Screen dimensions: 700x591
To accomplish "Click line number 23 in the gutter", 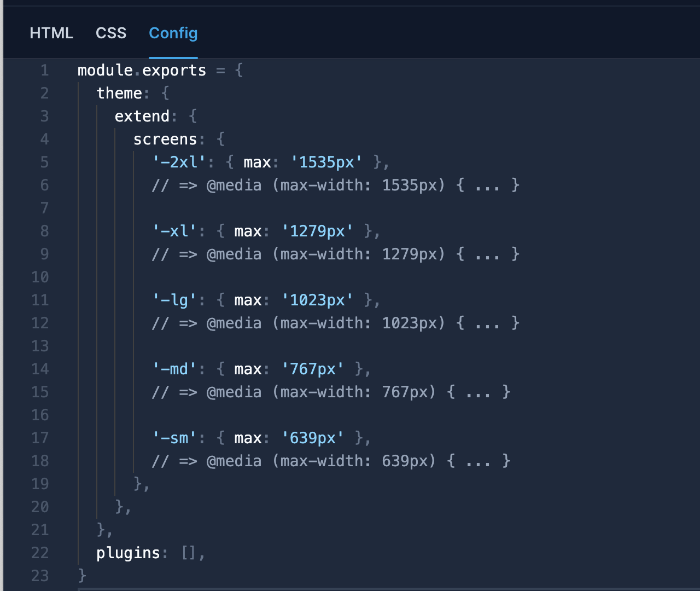I will tap(40, 576).
